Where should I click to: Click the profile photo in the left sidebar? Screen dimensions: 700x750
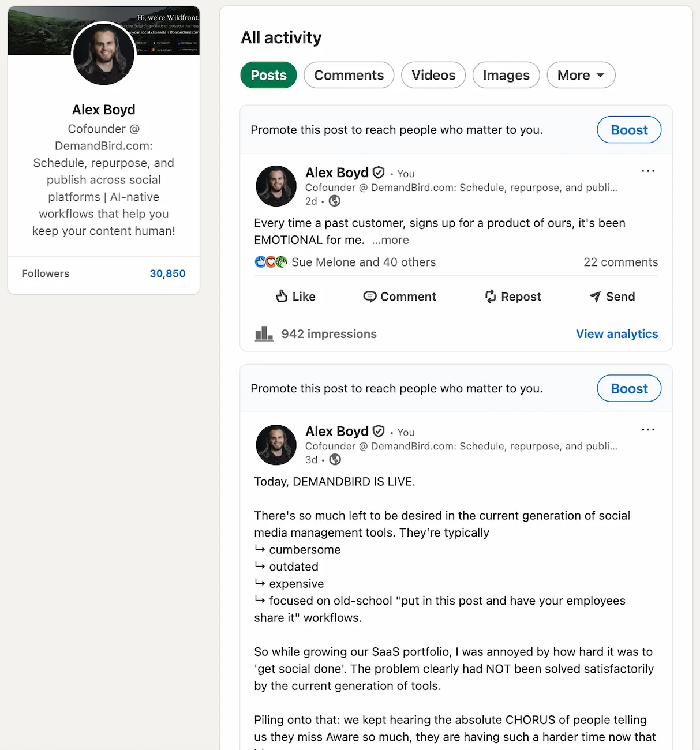[x=103, y=54]
